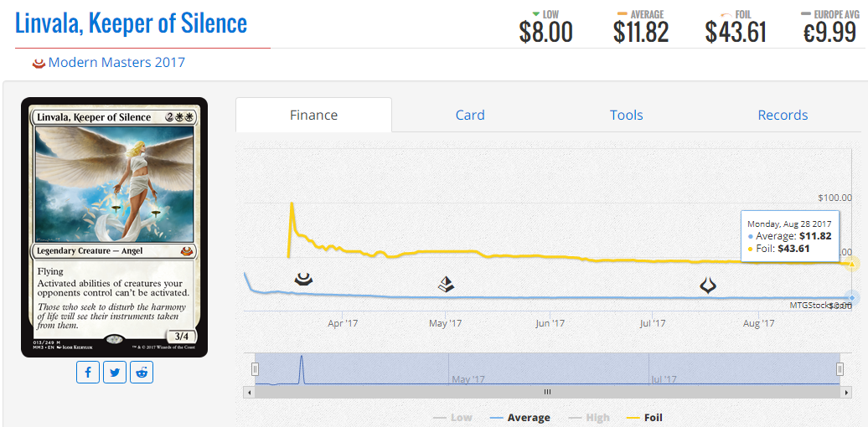
Task: Toggle the Average series in the legend
Action: click(x=519, y=418)
